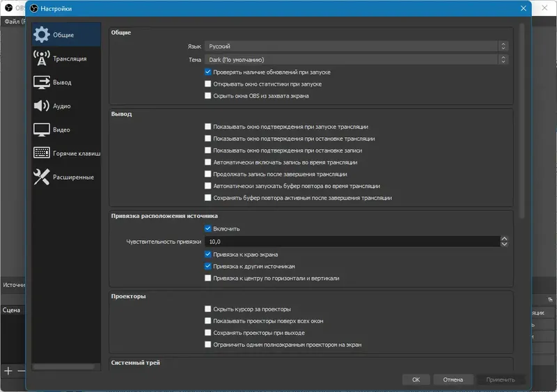
Task: Open the Язык language dropdown
Action: pyautogui.click(x=356, y=46)
